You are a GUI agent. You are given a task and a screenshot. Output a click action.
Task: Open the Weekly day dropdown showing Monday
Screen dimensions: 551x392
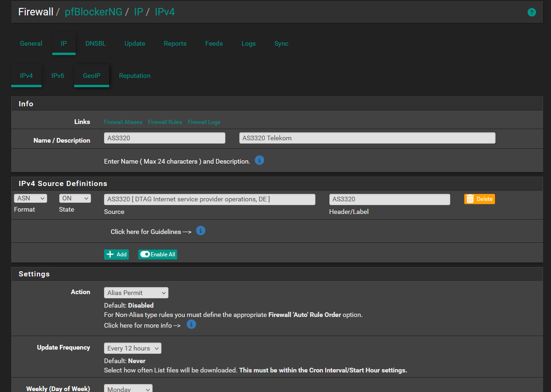tap(128, 388)
